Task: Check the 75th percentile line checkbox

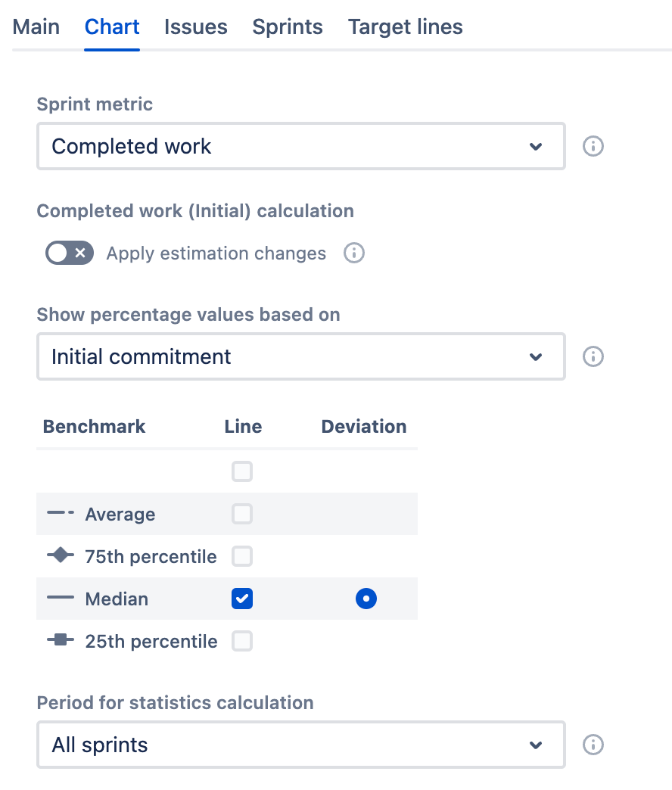Action: (242, 556)
